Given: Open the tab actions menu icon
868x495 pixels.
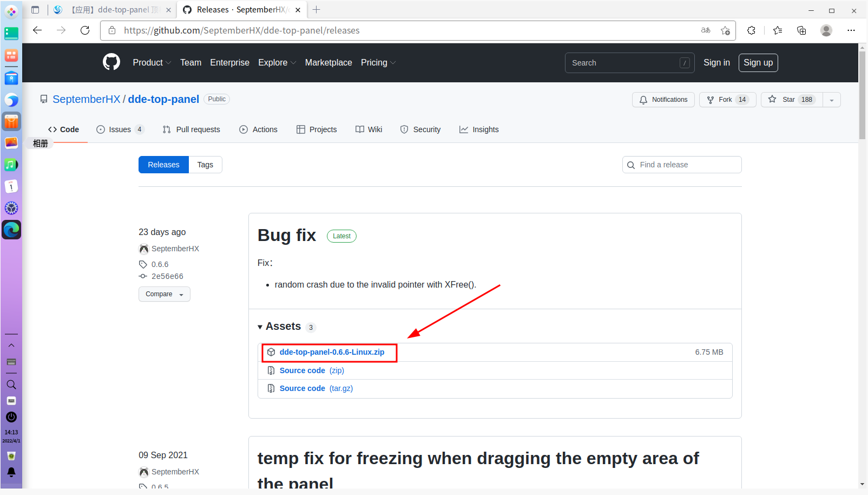Looking at the screenshot, I should 35,10.
